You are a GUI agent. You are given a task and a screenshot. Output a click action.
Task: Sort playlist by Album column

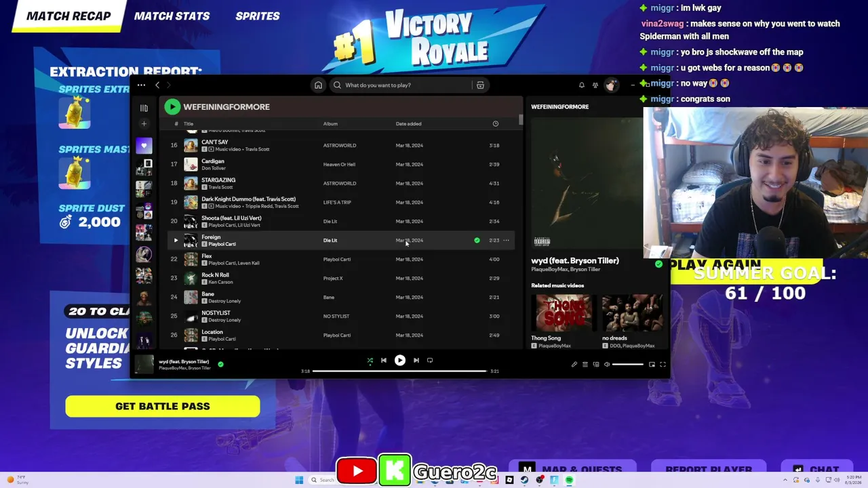(x=330, y=124)
